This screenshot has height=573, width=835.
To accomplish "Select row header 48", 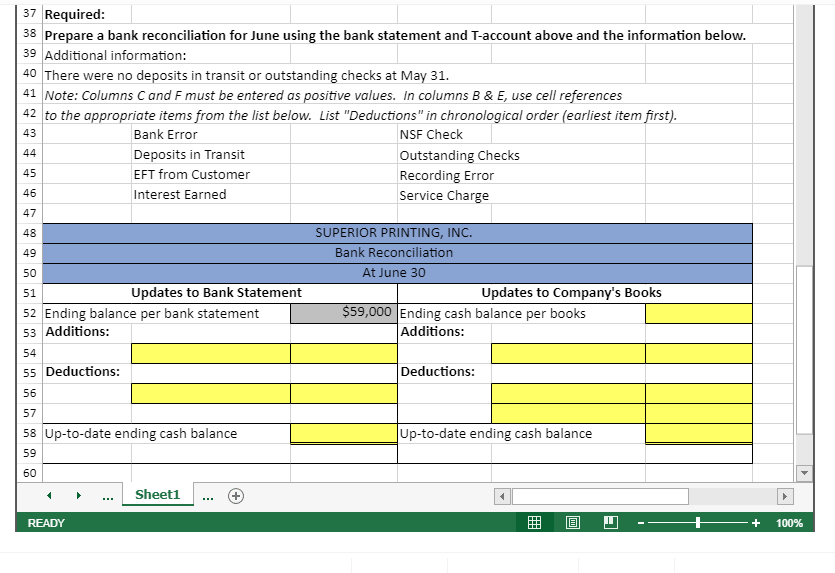I will point(29,233).
